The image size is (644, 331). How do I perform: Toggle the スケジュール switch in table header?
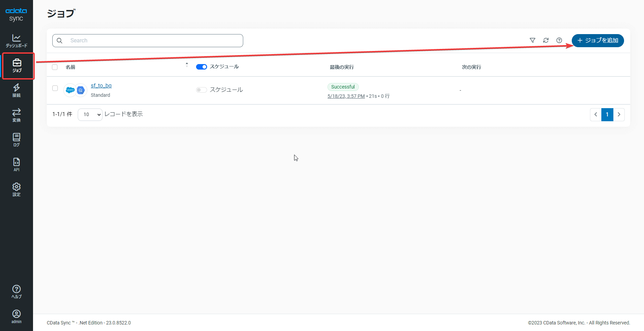coord(202,67)
